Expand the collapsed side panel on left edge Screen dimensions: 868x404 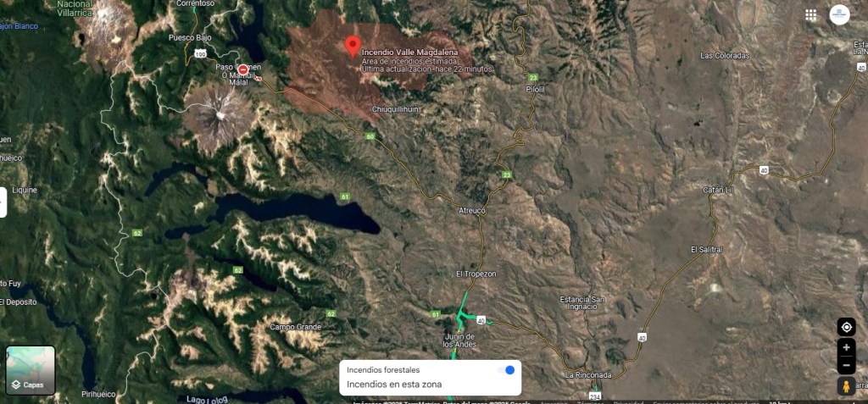tap(3, 202)
